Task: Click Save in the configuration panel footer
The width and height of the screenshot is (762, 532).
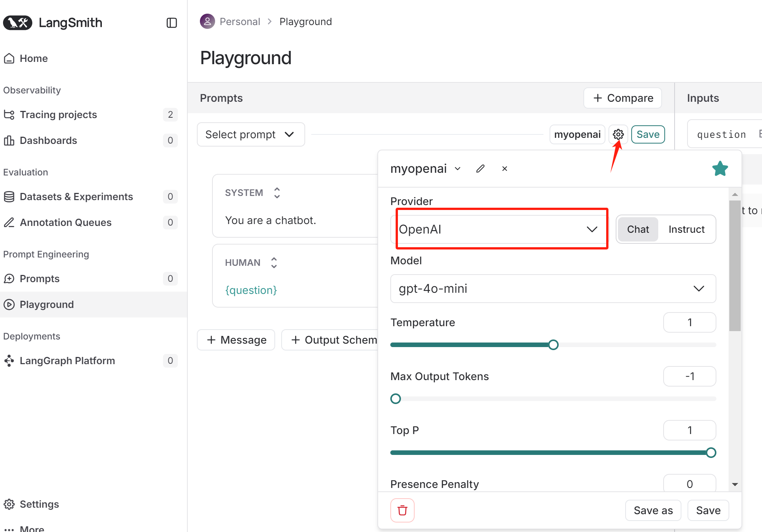Action: coord(708,510)
